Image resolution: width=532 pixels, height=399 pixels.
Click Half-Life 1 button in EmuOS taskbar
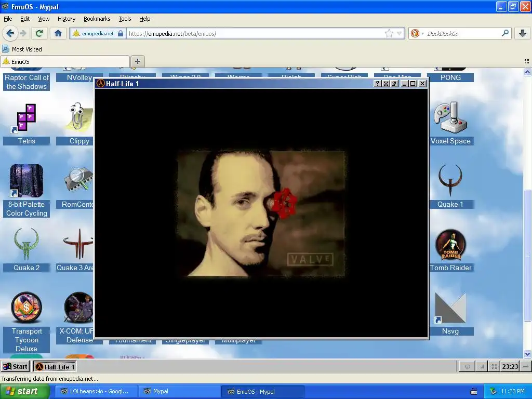(55, 367)
